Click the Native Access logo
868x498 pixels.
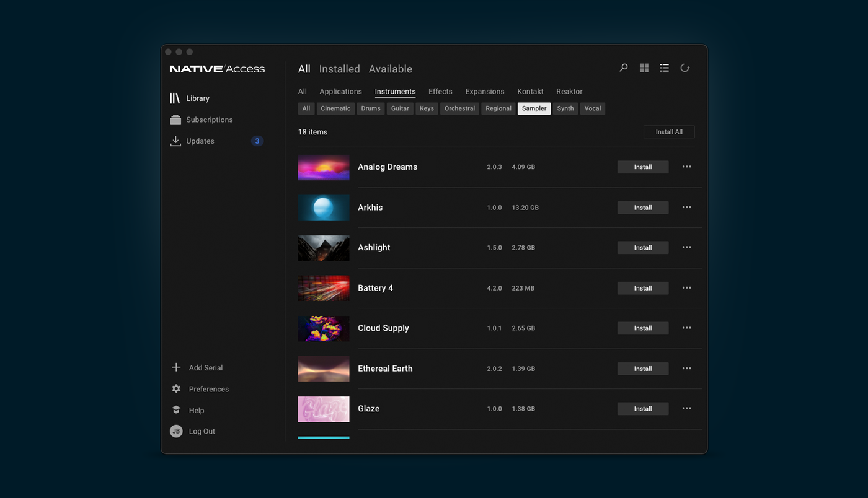(217, 69)
